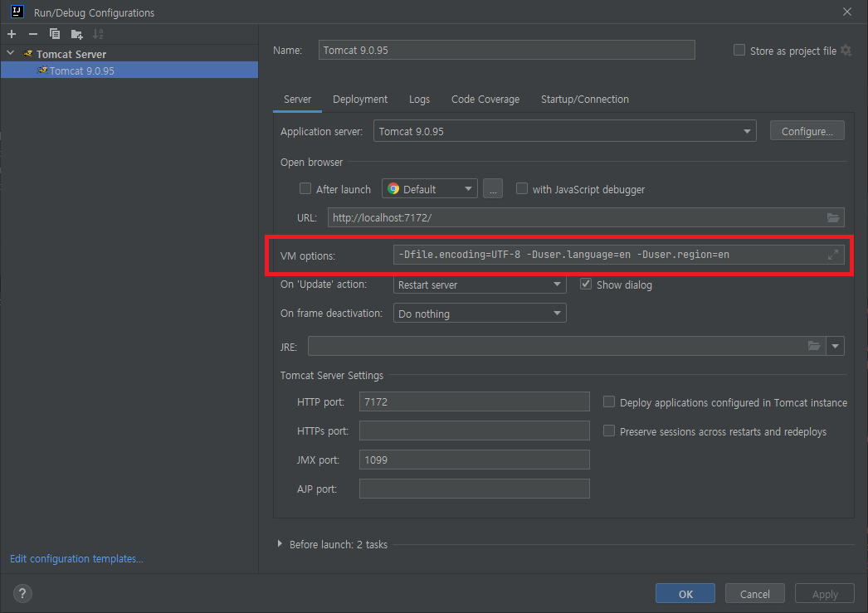Select the Server tab
Image resolution: width=868 pixels, height=613 pixels.
click(x=297, y=100)
